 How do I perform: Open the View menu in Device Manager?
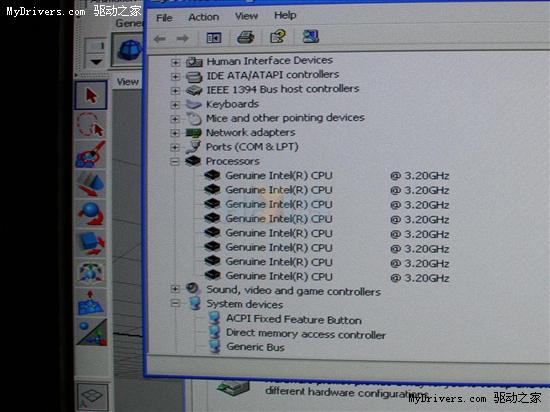pyautogui.click(x=246, y=16)
